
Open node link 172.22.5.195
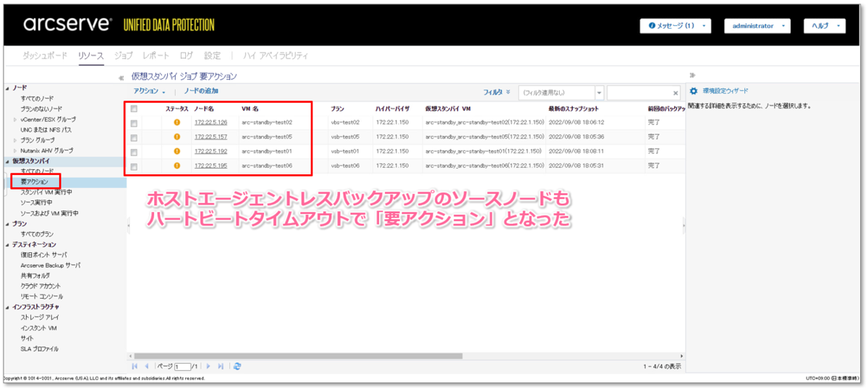coord(210,166)
